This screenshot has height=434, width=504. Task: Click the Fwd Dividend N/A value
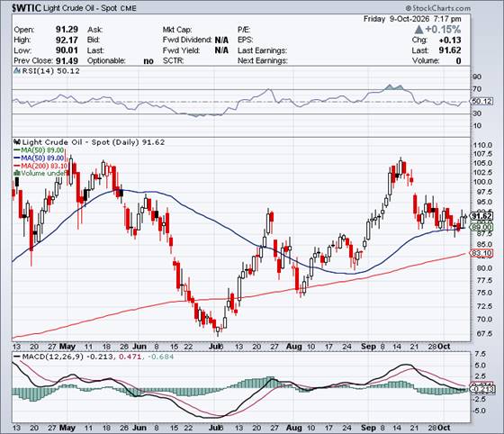click(x=221, y=41)
